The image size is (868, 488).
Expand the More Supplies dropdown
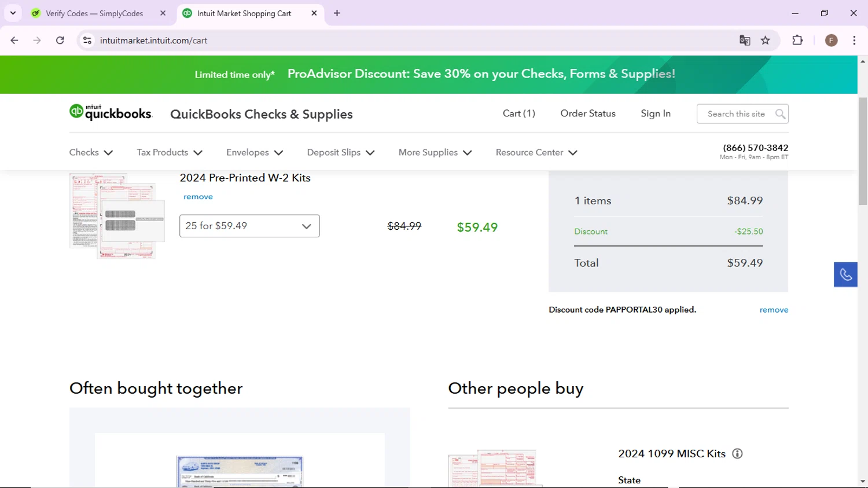pyautogui.click(x=435, y=153)
